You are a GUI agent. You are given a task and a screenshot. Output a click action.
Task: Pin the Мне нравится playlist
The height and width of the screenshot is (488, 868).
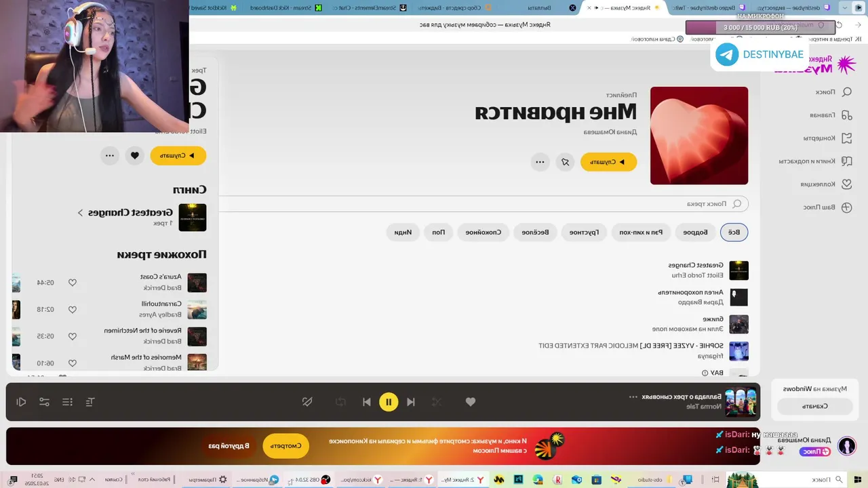[x=565, y=162]
